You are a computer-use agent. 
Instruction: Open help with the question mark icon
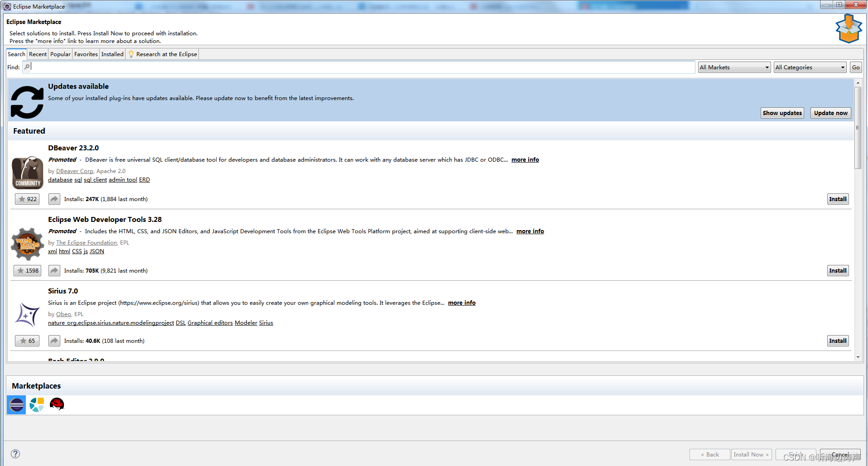tap(15, 454)
